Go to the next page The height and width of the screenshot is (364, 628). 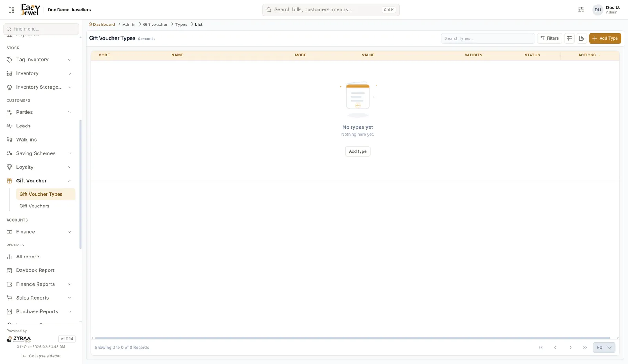pos(570,348)
